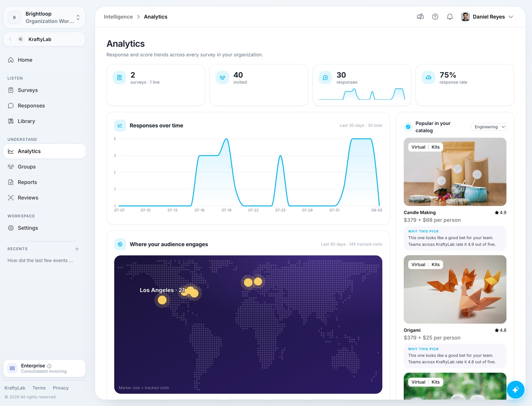This screenshot has width=532, height=406.
Task: Navigate to Reports
Action: (44, 182)
